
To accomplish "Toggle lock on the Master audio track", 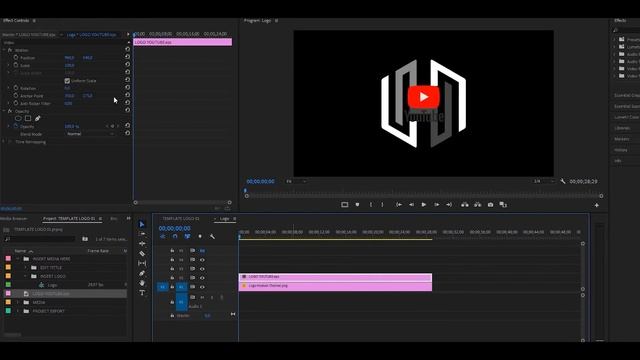I will pyautogui.click(x=172, y=316).
